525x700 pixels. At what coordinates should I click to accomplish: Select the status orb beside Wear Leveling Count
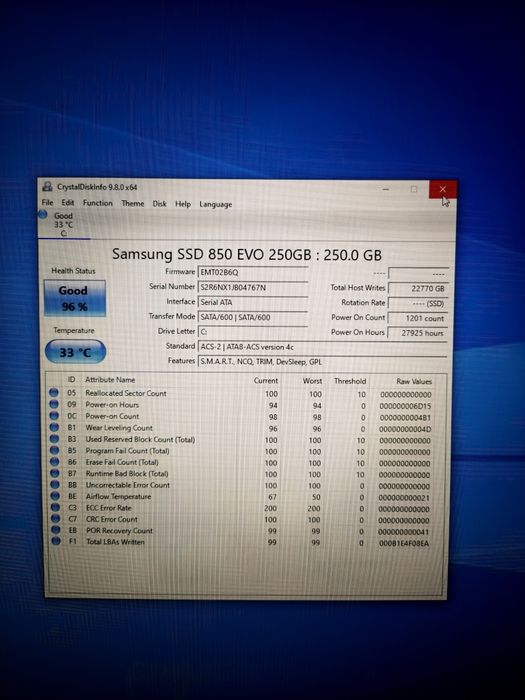54,427
